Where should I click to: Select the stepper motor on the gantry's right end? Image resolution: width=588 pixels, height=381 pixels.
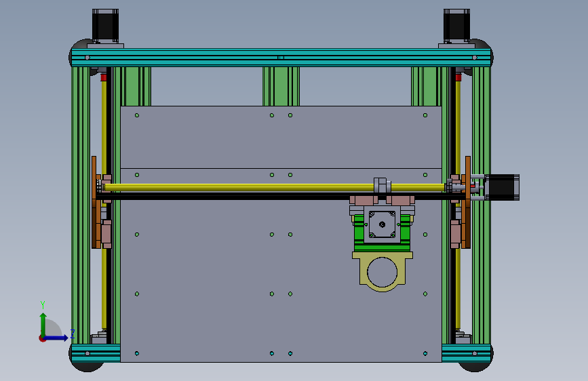502,187
